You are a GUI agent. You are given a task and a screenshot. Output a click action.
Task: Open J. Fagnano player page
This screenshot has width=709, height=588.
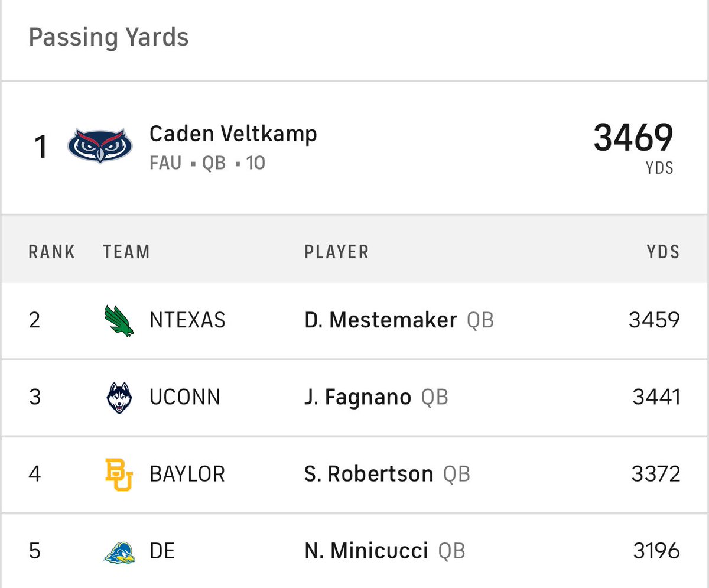pyautogui.click(x=357, y=397)
